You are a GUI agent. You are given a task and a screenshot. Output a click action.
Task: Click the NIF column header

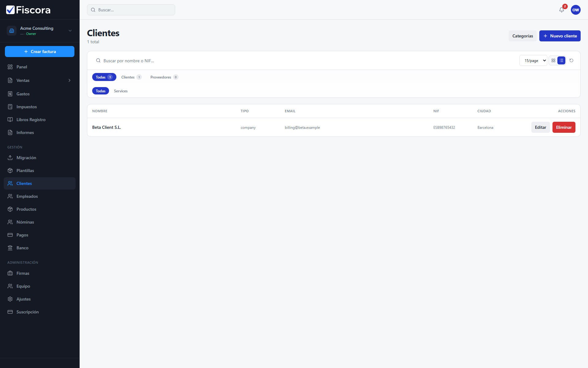[436, 111]
